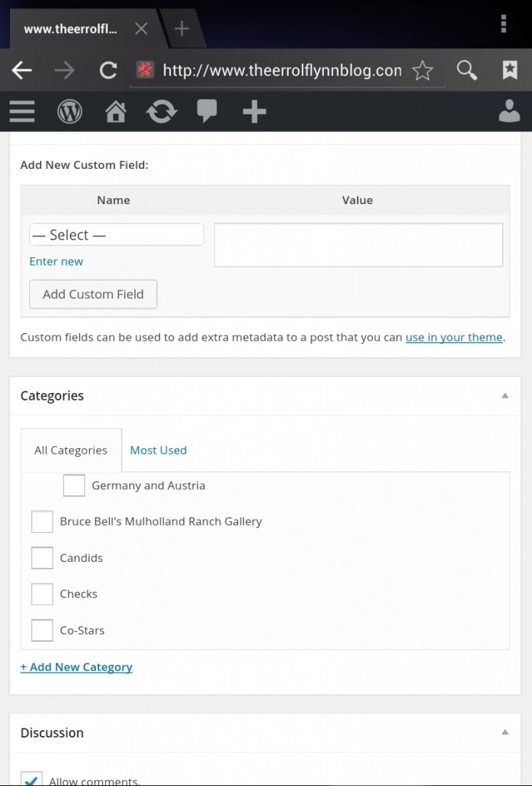Open the updates refresh icon in admin bar

(x=161, y=112)
